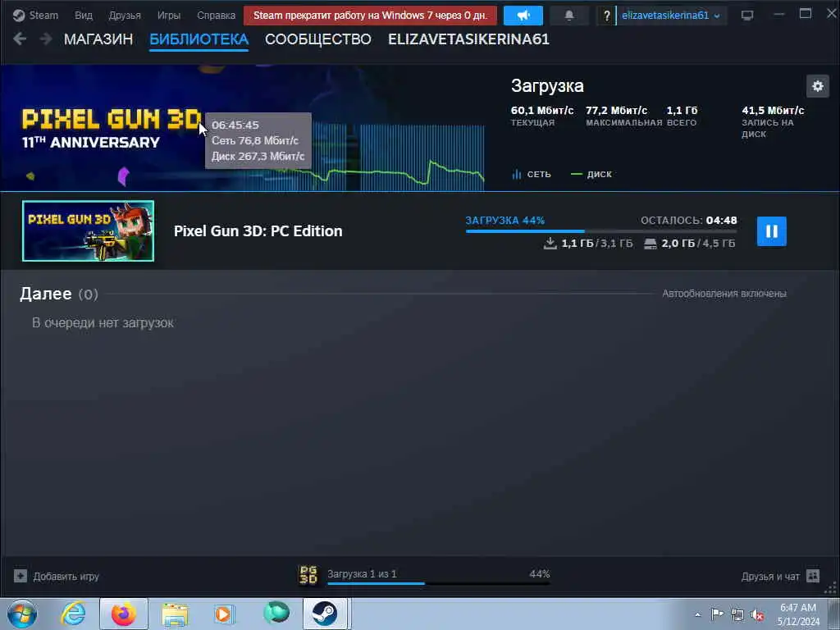Pause the Pixel Gun 3D download
The image size is (840, 630).
click(x=771, y=231)
